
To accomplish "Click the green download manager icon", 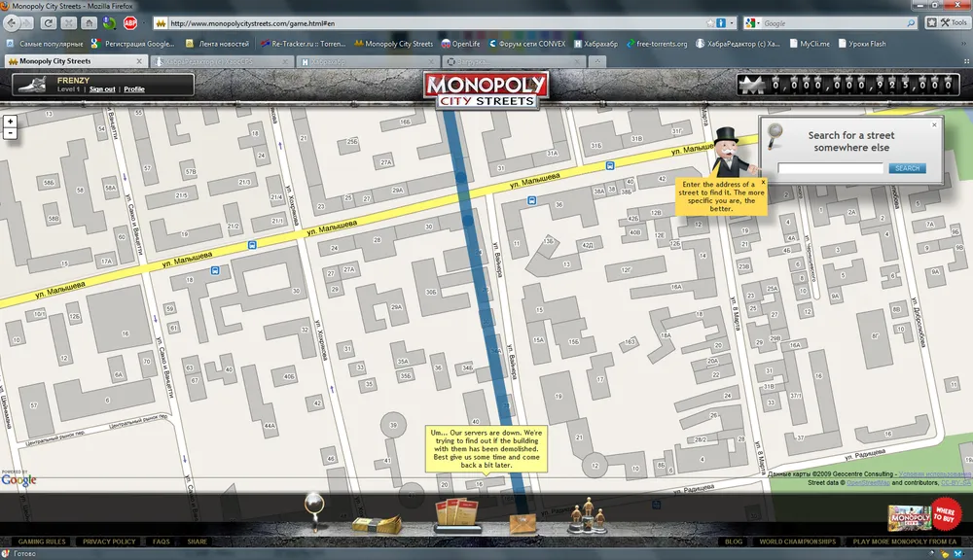I will click(110, 23).
